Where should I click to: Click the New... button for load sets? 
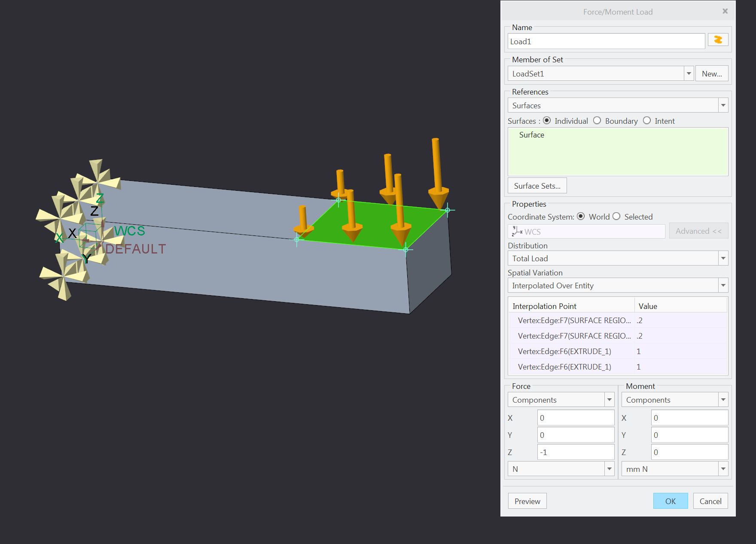click(712, 73)
